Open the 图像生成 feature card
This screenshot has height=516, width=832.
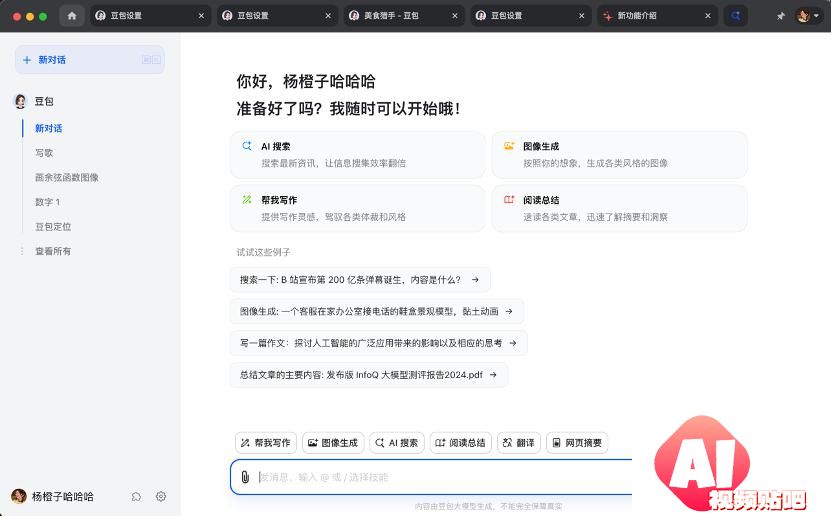pos(620,154)
